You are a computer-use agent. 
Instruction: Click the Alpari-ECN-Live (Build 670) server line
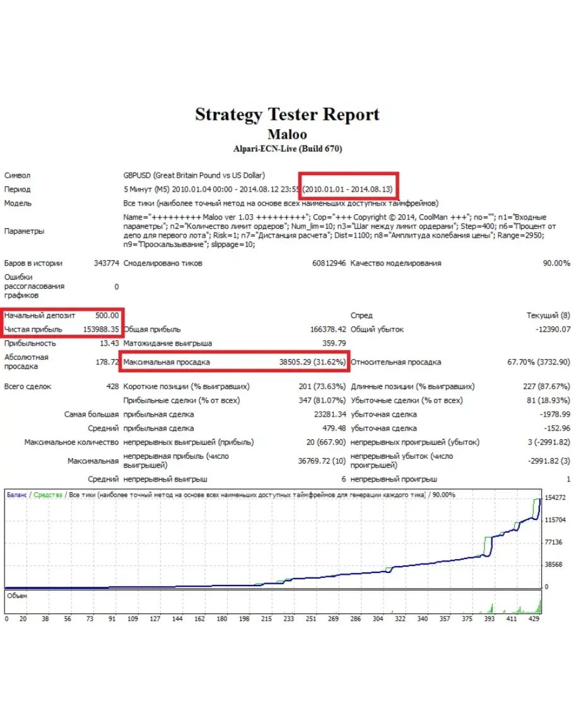click(x=287, y=149)
